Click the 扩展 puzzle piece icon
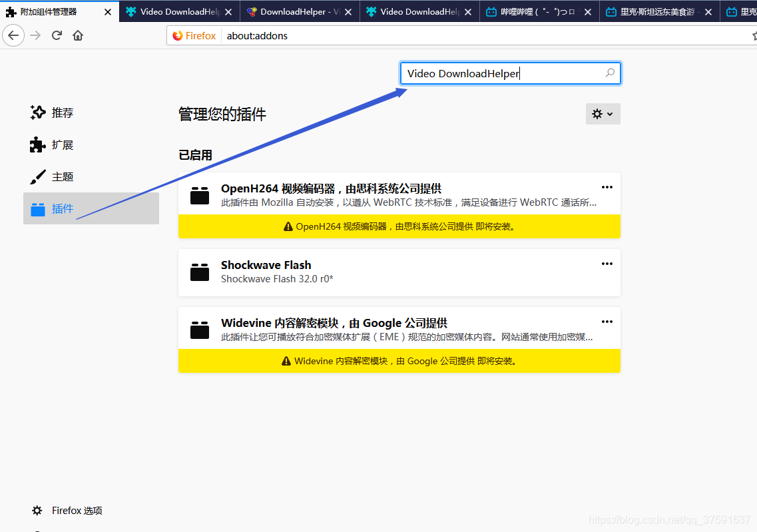 pyautogui.click(x=38, y=145)
